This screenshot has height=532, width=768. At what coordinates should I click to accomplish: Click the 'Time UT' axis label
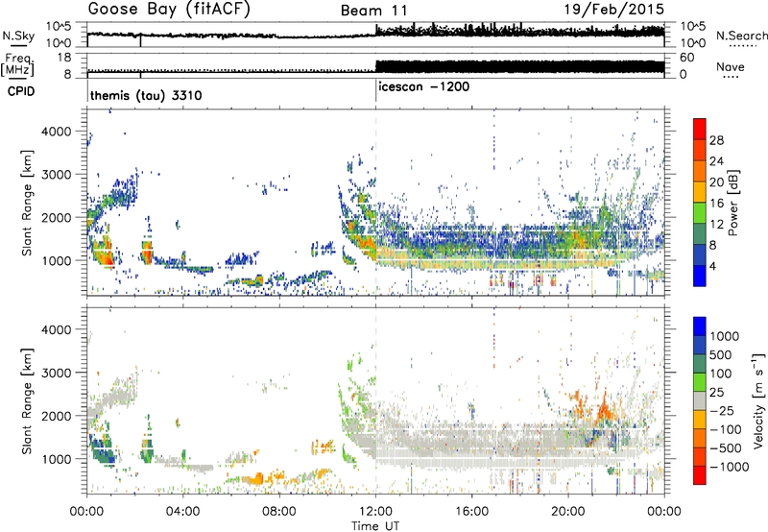coord(375,525)
